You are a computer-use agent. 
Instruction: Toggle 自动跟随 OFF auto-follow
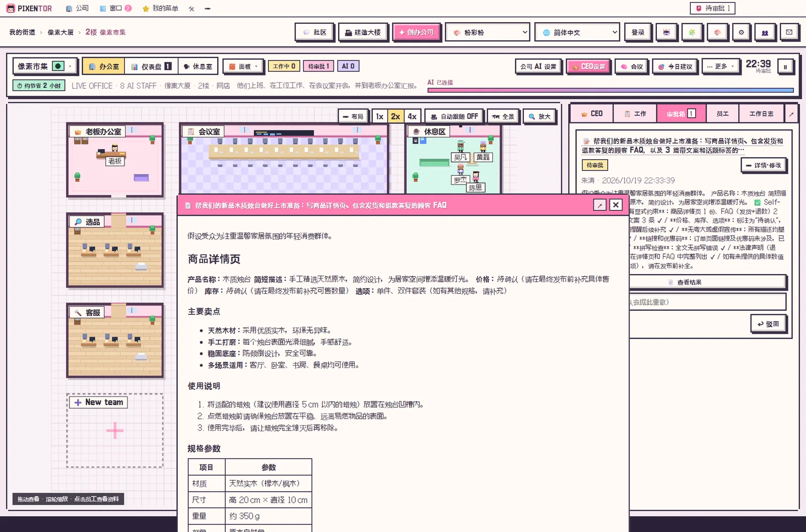[454, 116]
